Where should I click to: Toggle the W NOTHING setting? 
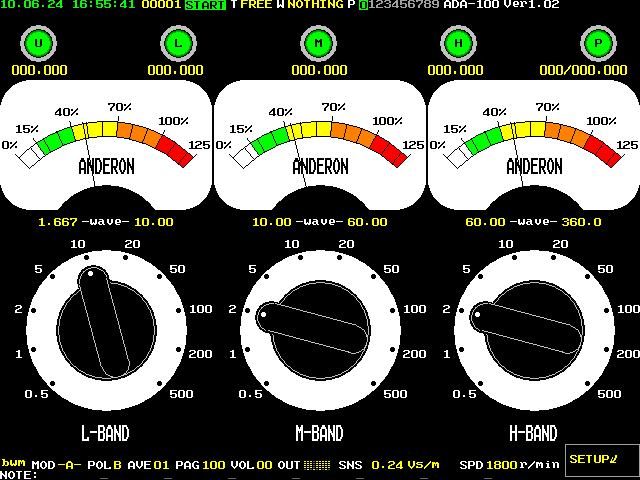click(310, 5)
